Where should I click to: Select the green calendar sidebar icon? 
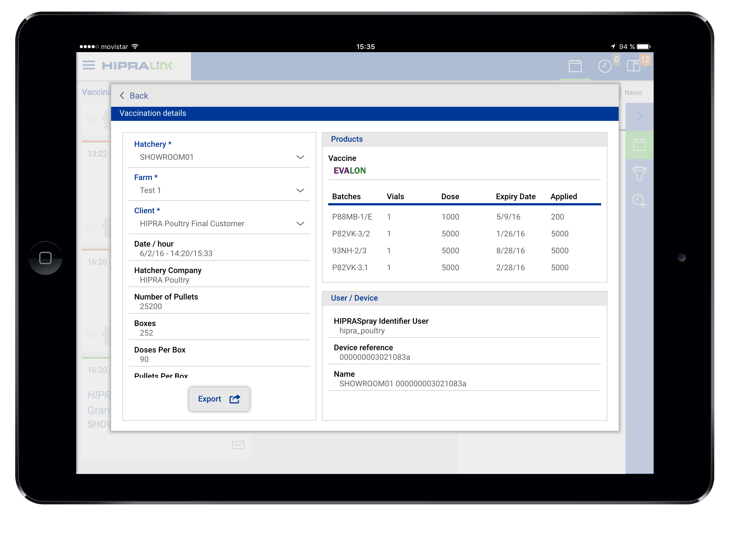click(639, 145)
